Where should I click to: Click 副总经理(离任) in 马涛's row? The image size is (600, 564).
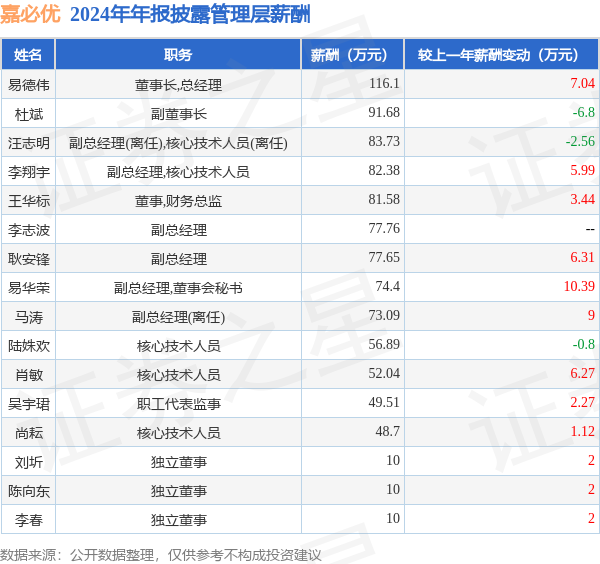click(x=178, y=317)
